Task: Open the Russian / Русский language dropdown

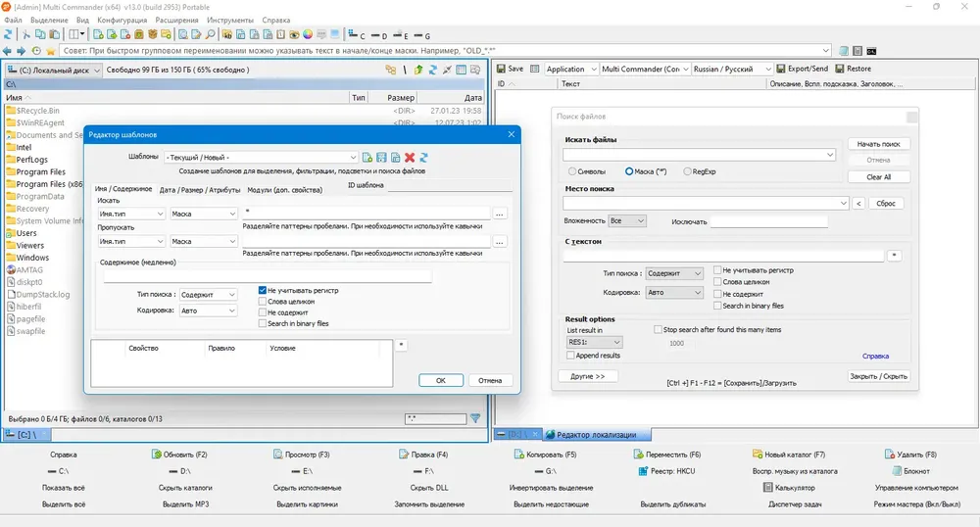Action: point(732,69)
